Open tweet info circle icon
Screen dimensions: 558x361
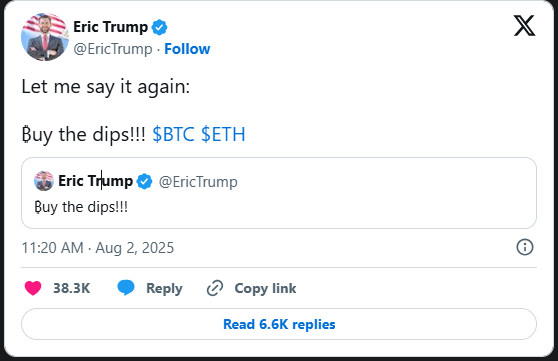[525, 247]
